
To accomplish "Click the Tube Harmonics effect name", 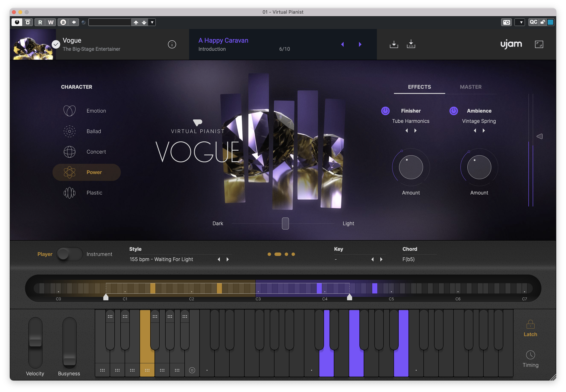I will pyautogui.click(x=411, y=121).
